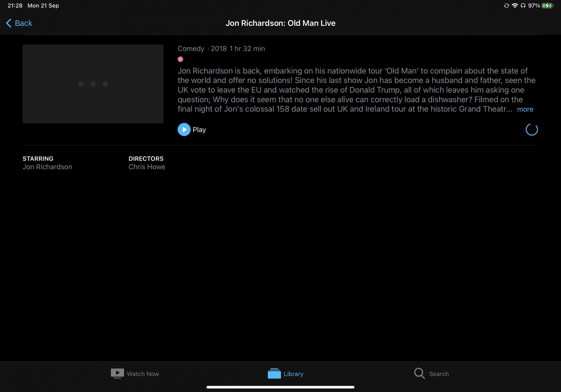The height and width of the screenshot is (392, 561).
Task: Tap the DIRECTORS heading
Action: click(x=146, y=159)
